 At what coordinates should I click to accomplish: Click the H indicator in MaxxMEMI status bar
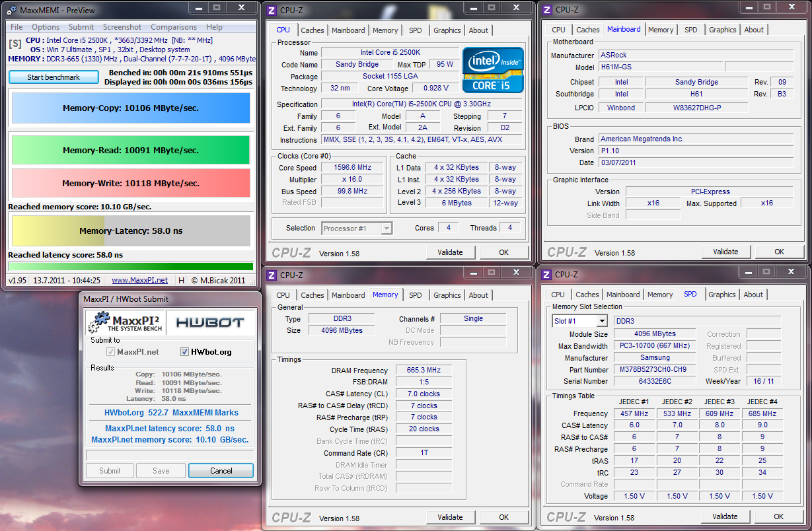[x=182, y=280]
